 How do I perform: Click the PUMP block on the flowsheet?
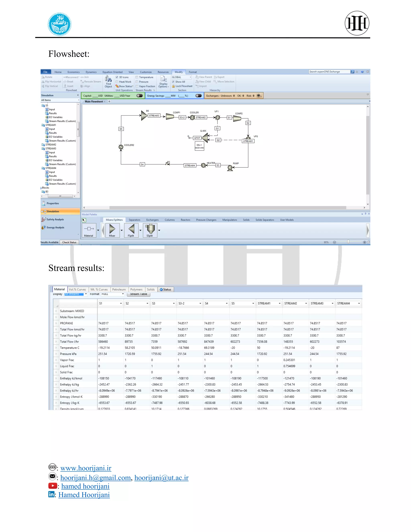click(230, 168)
